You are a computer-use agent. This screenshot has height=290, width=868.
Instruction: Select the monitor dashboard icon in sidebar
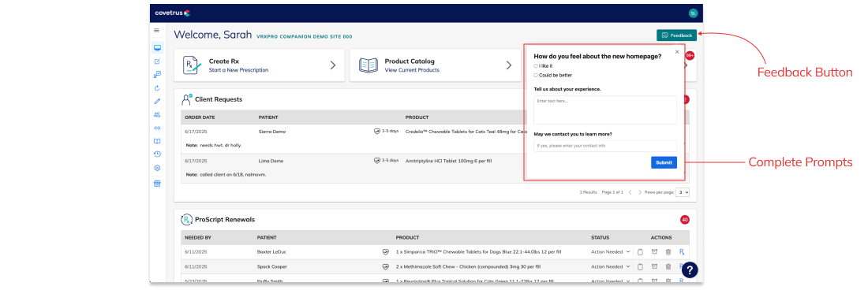[x=157, y=48]
